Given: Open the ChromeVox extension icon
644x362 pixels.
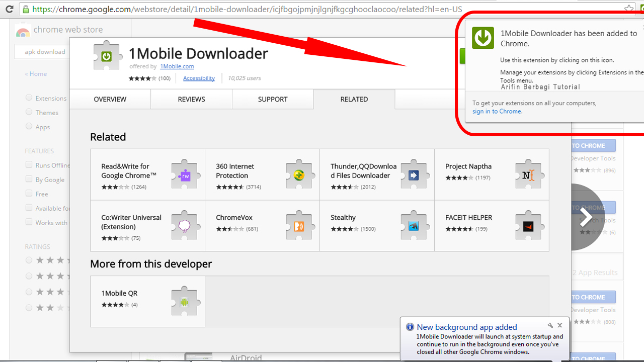Looking at the screenshot, I should pos(300,226).
